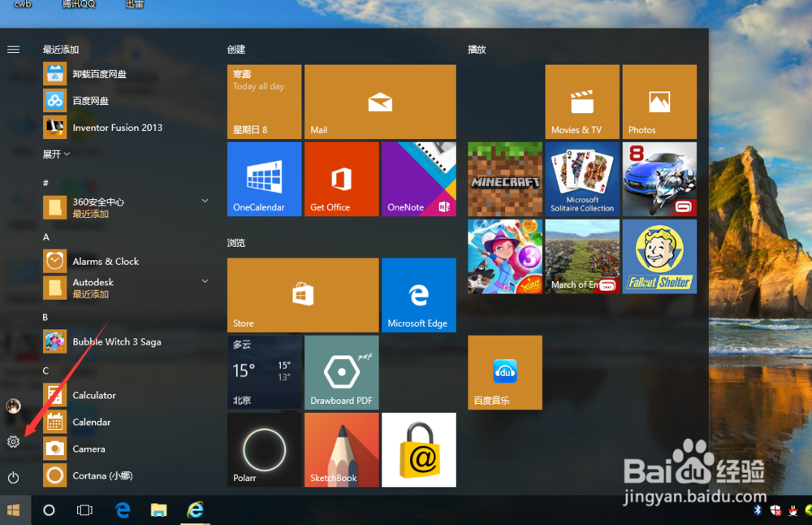Click 展开 to expand recently added
Viewport: 812px width, 525px height.
tap(56, 154)
